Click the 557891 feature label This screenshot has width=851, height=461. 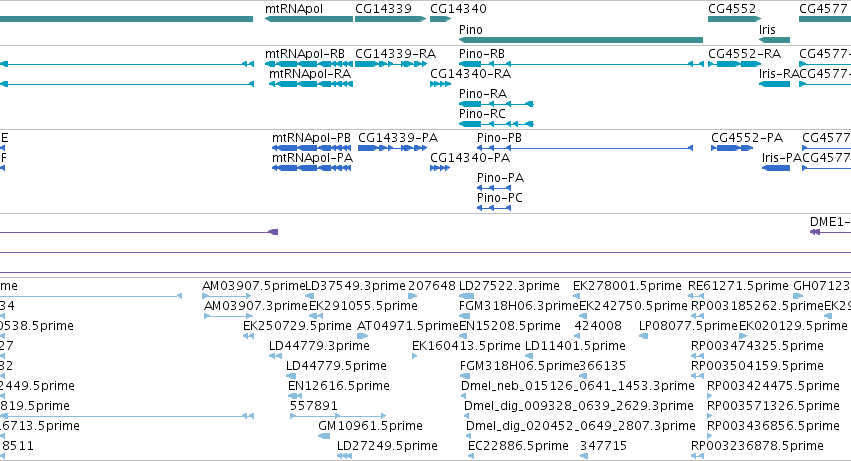(314, 407)
